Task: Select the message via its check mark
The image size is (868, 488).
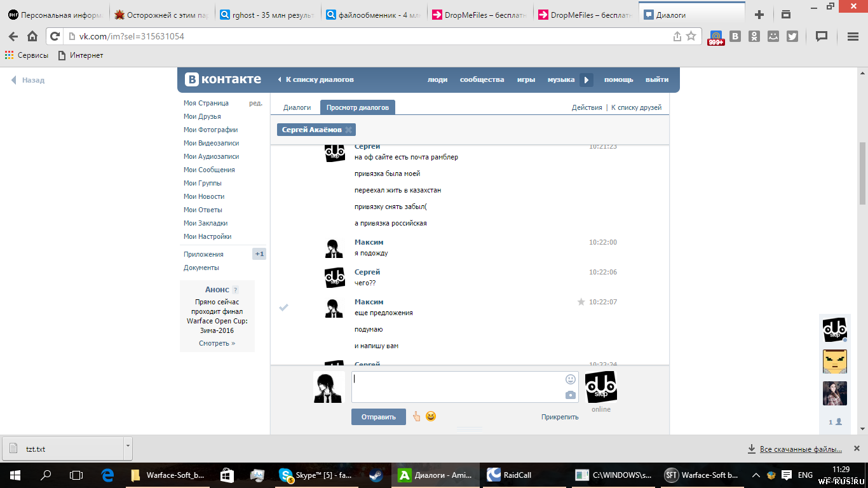Action: (284, 308)
